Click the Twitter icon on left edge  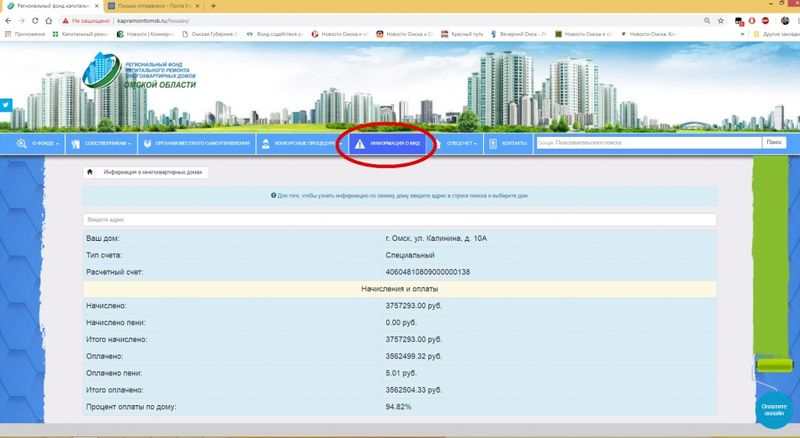coord(5,104)
